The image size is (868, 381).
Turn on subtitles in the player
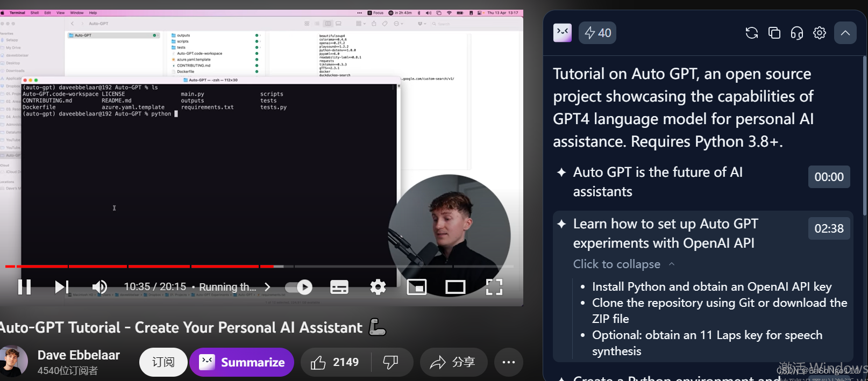pos(339,287)
